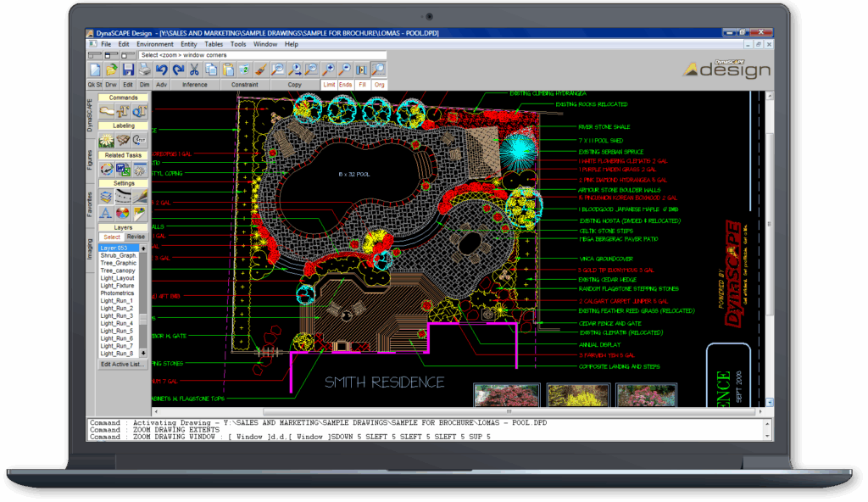This screenshot has height=502, width=868.
Task: Click the Edit Active List button
Action: coord(122,365)
